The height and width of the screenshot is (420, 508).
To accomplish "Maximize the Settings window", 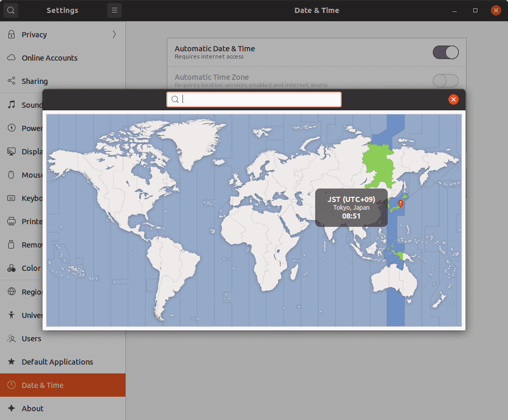I will [x=475, y=10].
